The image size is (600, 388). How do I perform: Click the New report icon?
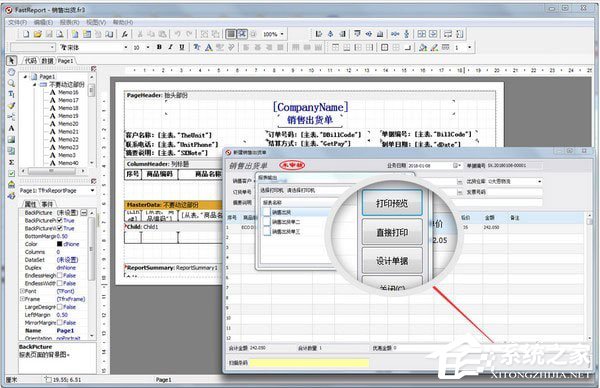coord(26,34)
